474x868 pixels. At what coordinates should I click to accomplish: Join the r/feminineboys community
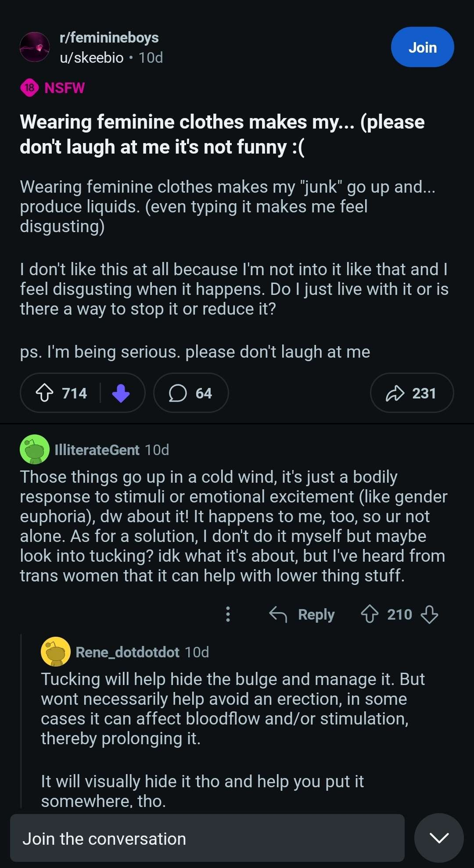(x=422, y=47)
